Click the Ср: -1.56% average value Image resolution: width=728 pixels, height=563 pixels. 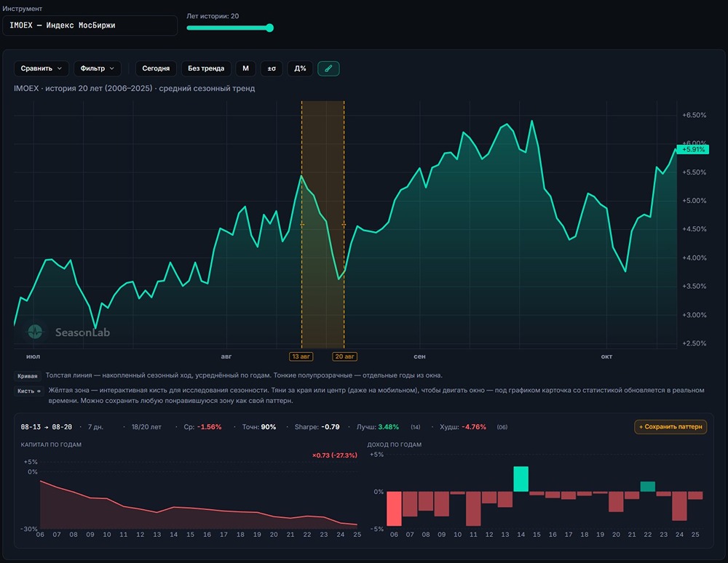[x=202, y=427]
